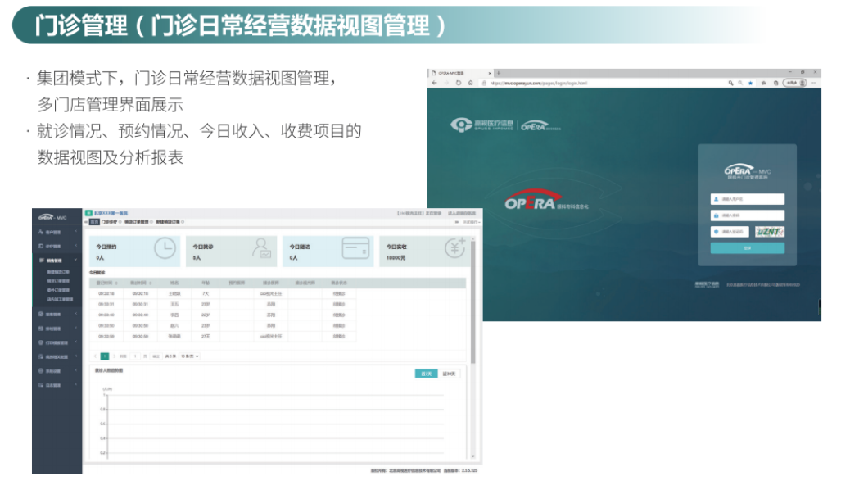Click the browser forward arrow
Viewport: 868px width, 485px height.
coord(446,83)
